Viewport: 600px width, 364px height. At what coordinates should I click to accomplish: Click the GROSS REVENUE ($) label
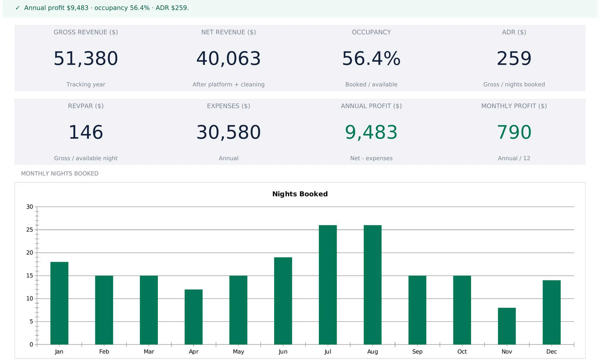click(86, 32)
